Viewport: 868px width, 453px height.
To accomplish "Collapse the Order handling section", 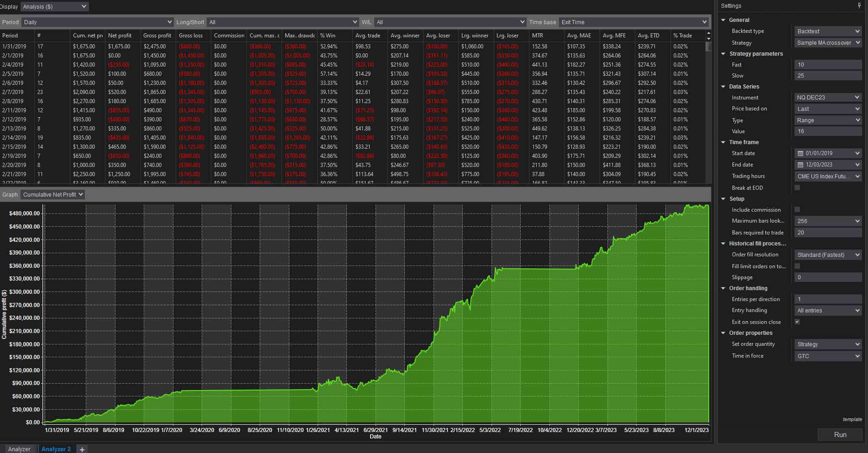I will [723, 288].
